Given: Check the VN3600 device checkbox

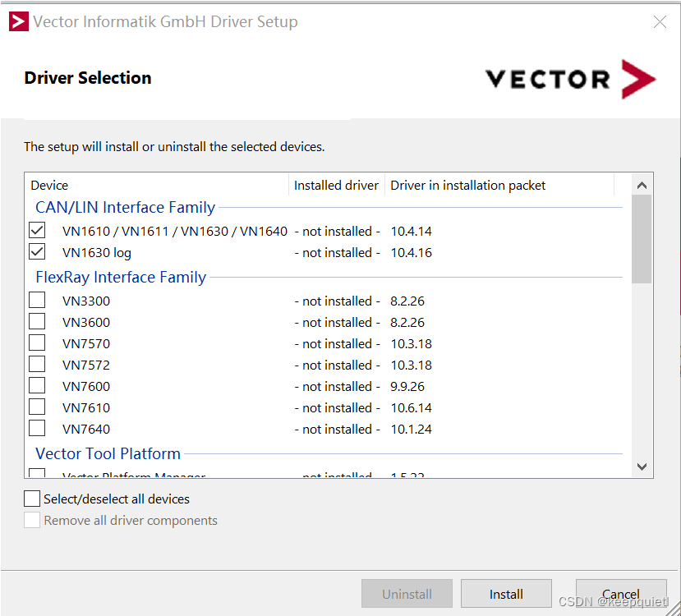Looking at the screenshot, I should pos(37,321).
